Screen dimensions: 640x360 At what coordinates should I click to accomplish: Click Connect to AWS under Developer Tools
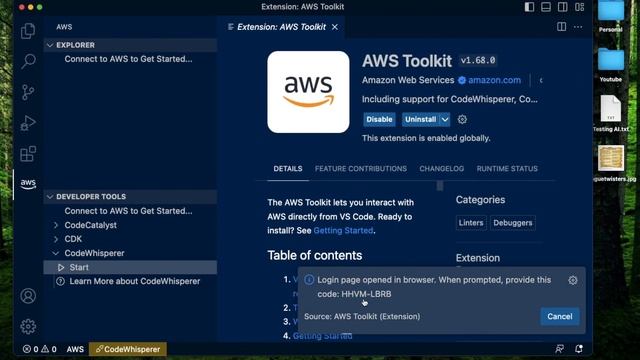pos(128,211)
